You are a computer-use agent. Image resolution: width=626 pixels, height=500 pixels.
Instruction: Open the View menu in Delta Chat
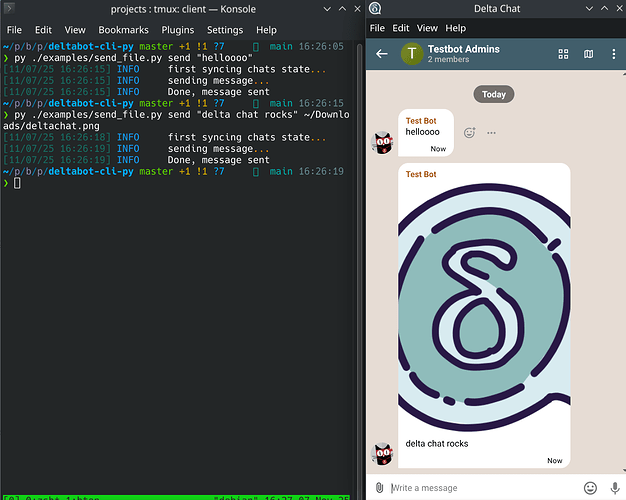[427, 28]
